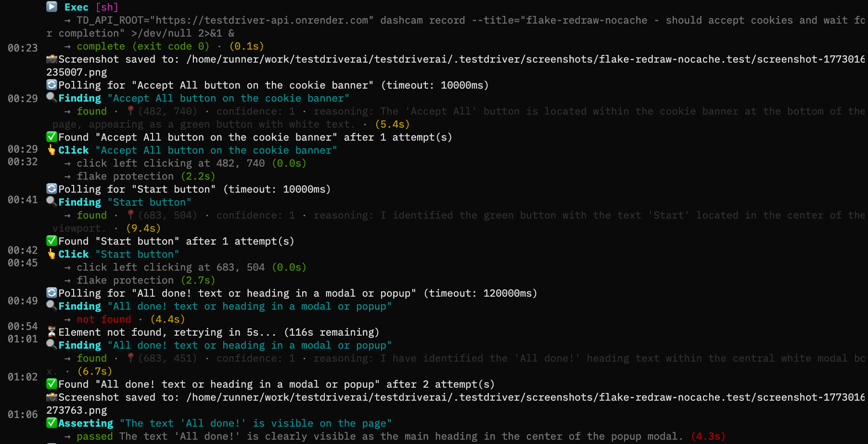Select the pointing finger icon on the Click Start line
The width and height of the screenshot is (868, 444).
(51, 254)
